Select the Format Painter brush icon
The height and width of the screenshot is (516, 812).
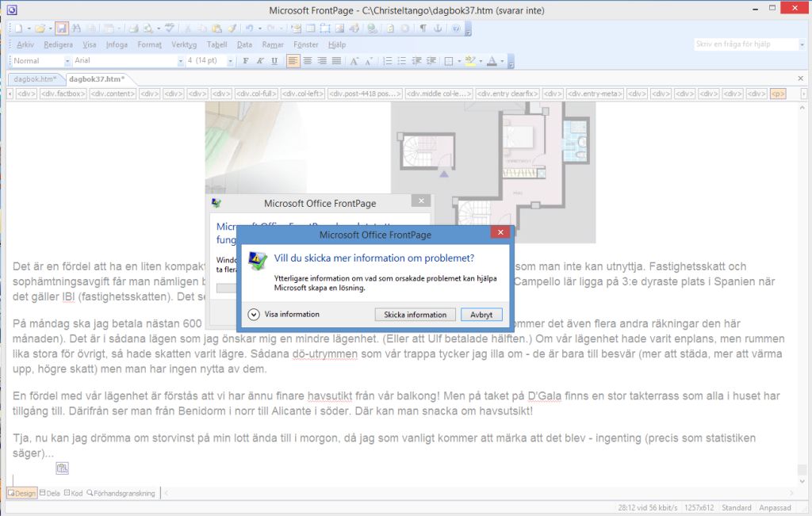click(x=232, y=28)
